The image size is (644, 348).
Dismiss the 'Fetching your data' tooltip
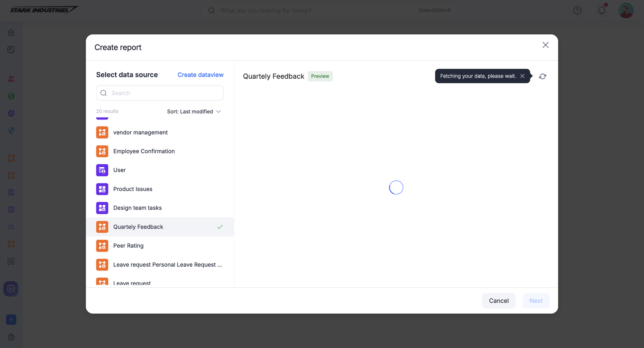pos(522,76)
